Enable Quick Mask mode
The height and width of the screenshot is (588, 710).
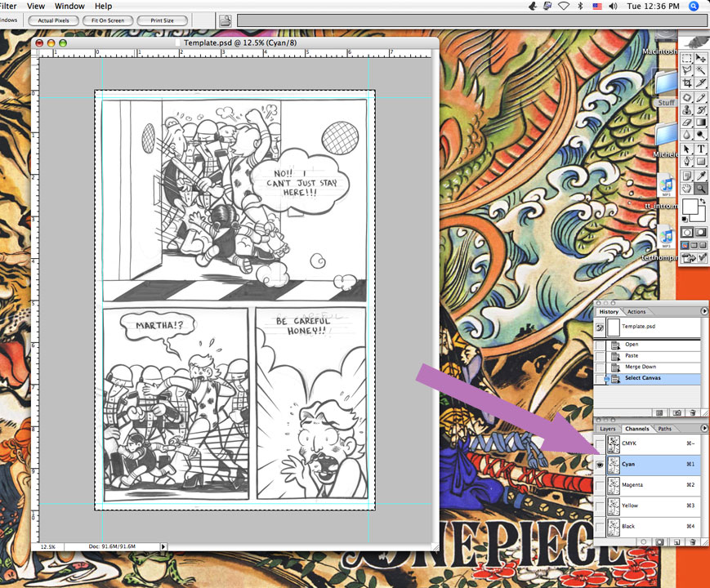(701, 232)
